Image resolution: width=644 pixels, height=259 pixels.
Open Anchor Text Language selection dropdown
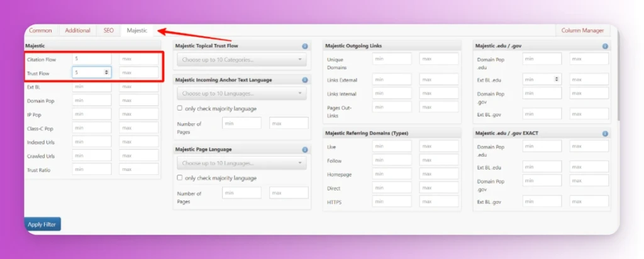point(242,93)
